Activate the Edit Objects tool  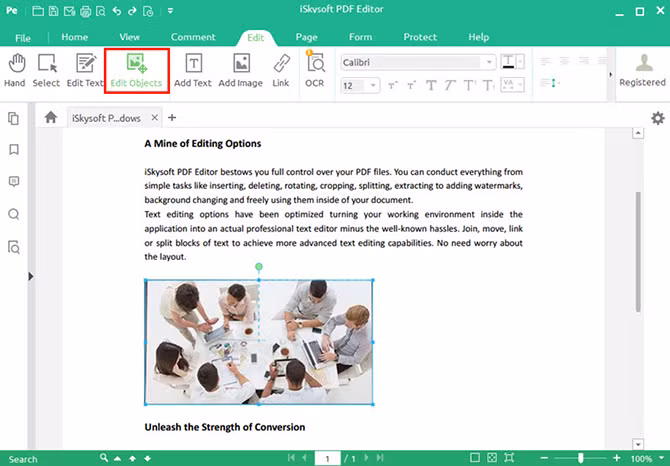[136, 70]
